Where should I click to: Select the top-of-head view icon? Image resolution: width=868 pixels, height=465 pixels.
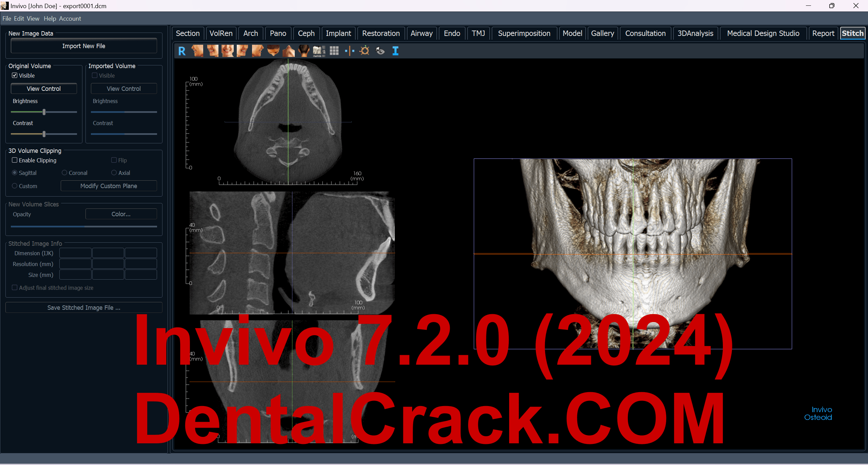click(273, 51)
